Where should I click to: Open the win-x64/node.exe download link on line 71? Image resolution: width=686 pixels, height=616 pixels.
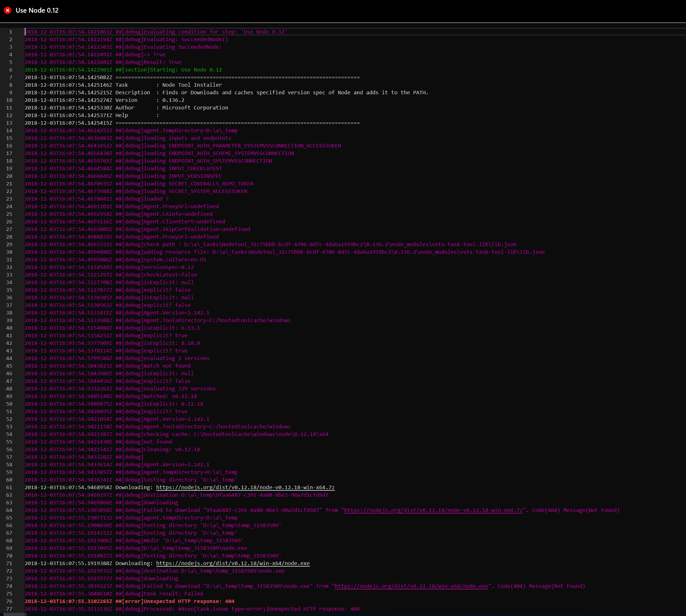click(x=233, y=563)
